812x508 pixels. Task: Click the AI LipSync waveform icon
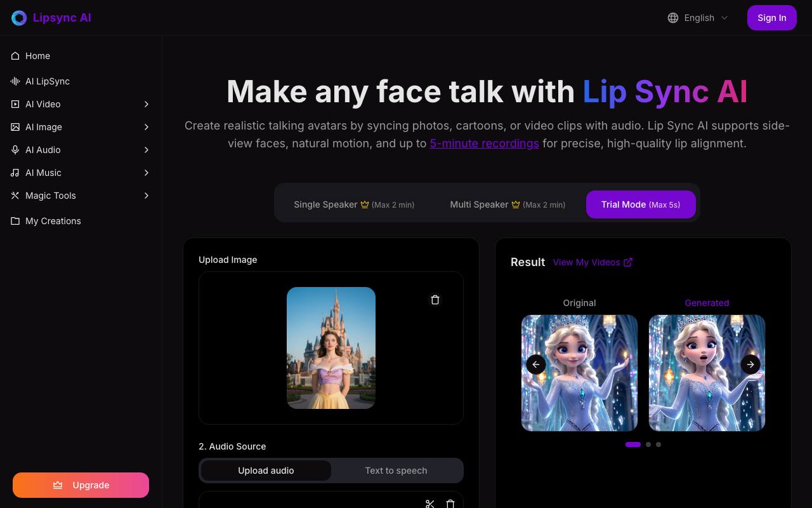point(15,81)
